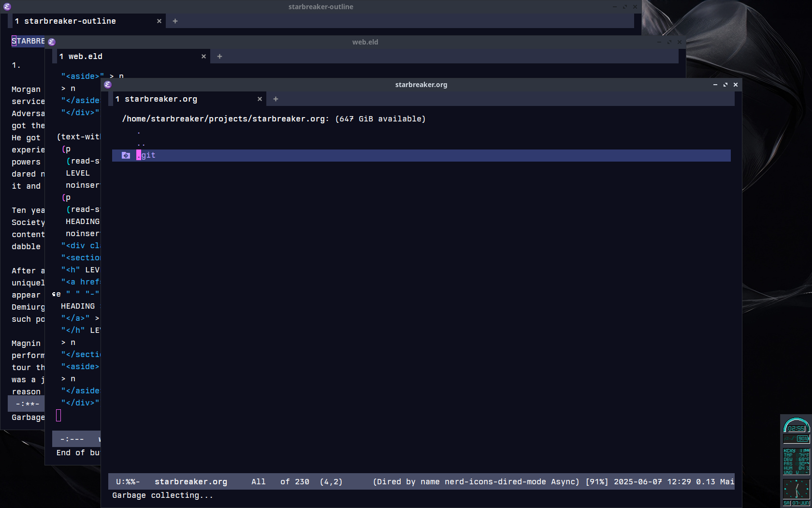Click the timer dockapp showing 02:55
Image resolution: width=812 pixels, height=508 pixels.
pyautogui.click(x=796, y=425)
